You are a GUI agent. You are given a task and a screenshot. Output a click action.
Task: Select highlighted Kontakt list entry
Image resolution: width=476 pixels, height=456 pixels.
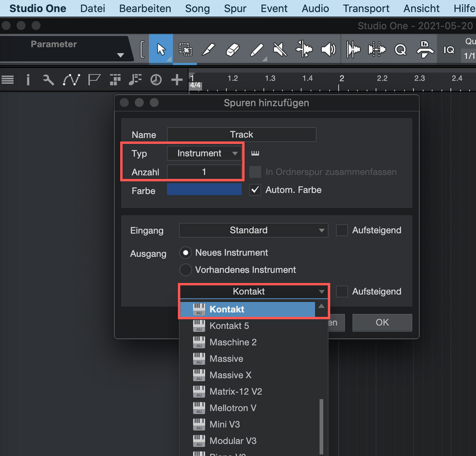tap(248, 309)
